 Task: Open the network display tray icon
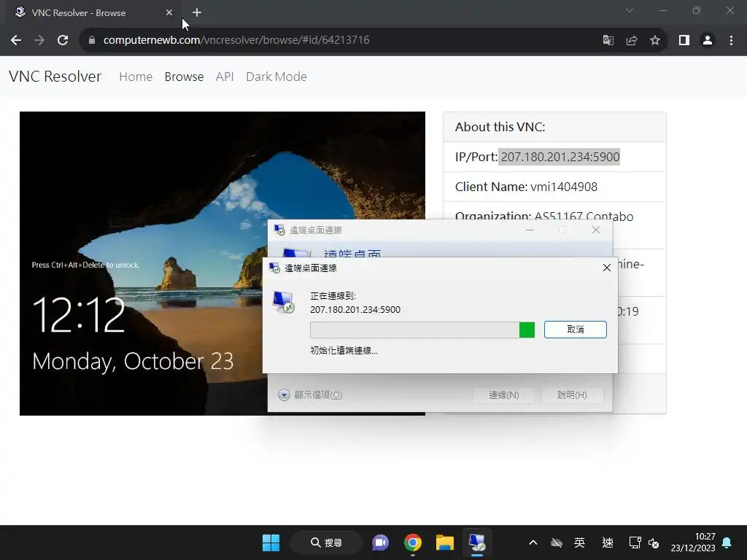pyautogui.click(x=635, y=542)
